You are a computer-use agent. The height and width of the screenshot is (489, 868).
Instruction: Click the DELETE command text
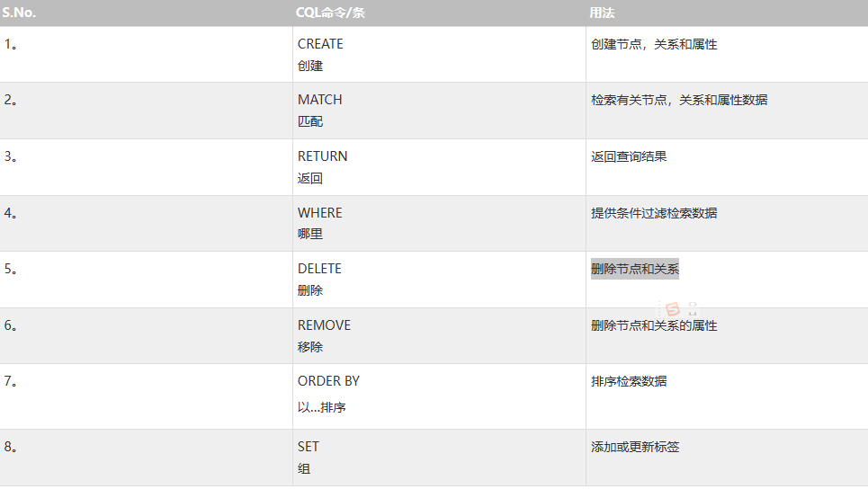(x=319, y=269)
